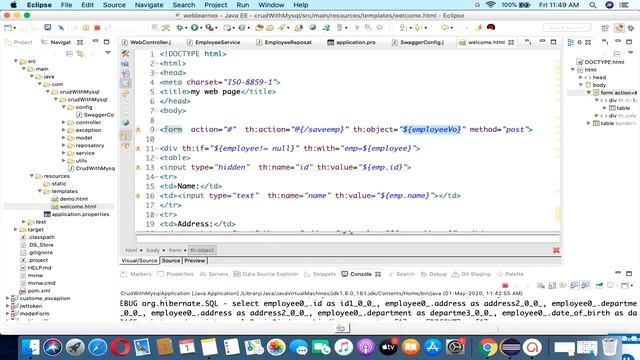
Task: Collapse the templates folder
Action: (x=40, y=191)
